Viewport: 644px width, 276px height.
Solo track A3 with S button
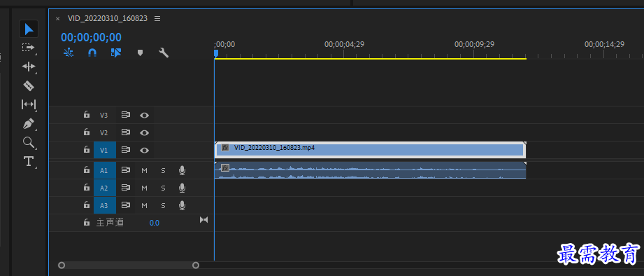[x=163, y=205]
